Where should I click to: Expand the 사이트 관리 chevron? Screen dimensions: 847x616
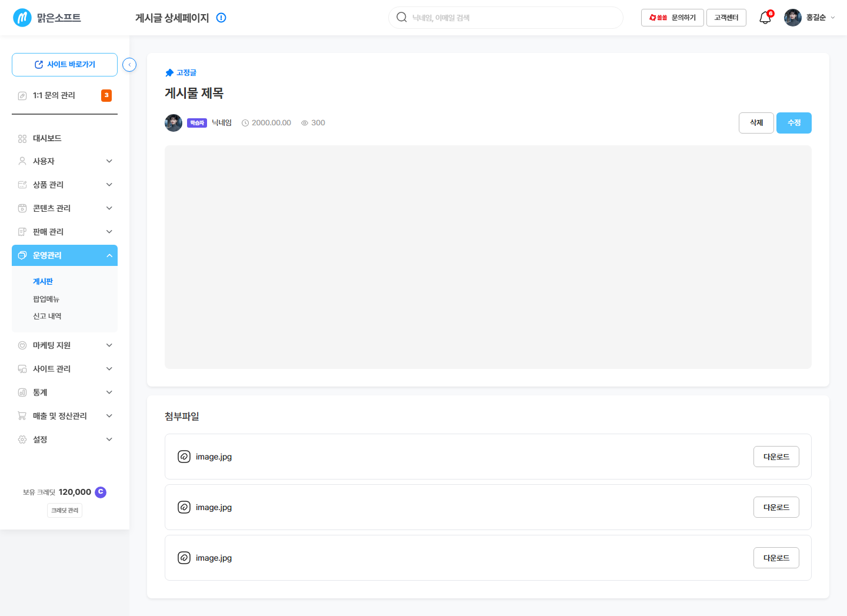109,369
